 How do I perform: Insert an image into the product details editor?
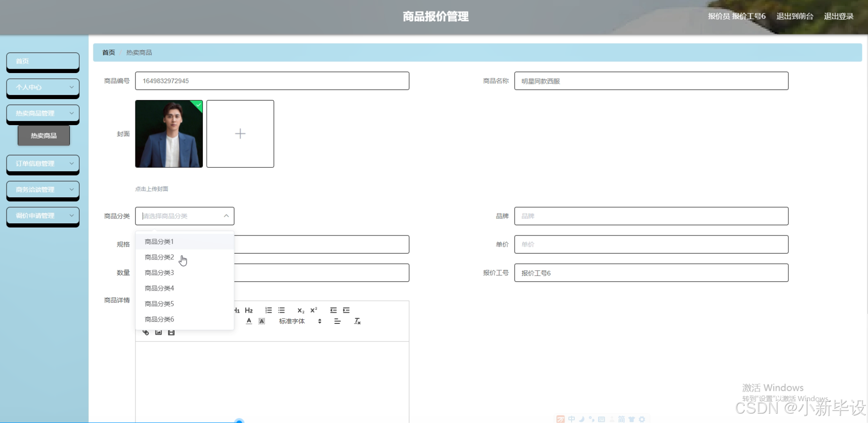click(158, 332)
